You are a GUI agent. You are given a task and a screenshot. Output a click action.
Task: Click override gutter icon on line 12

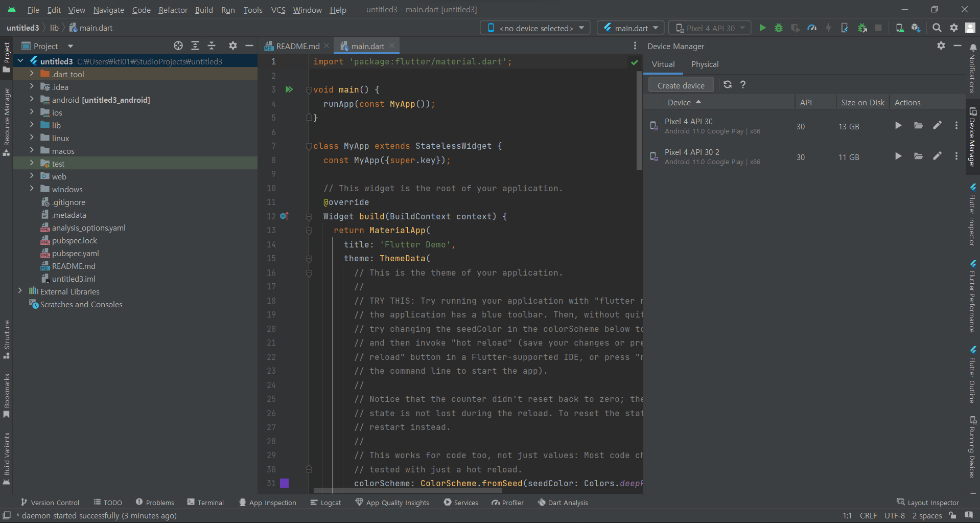285,216
